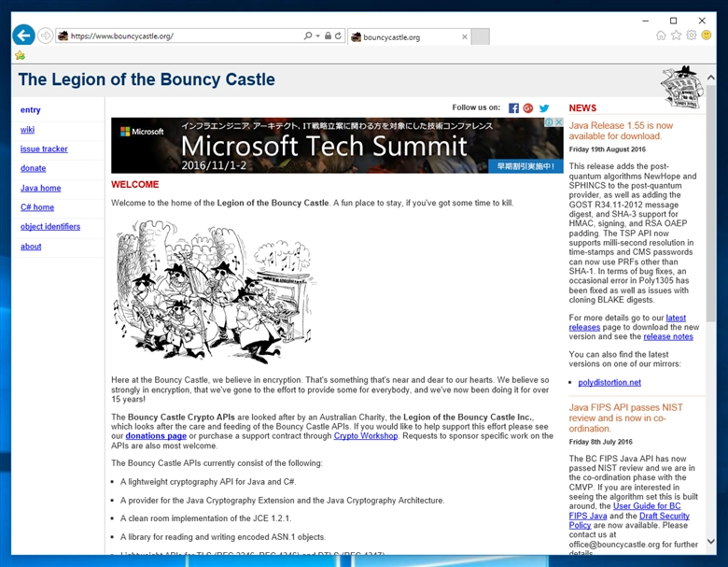Open the Twitter follow icon
This screenshot has height=567, width=728.
pos(544,108)
